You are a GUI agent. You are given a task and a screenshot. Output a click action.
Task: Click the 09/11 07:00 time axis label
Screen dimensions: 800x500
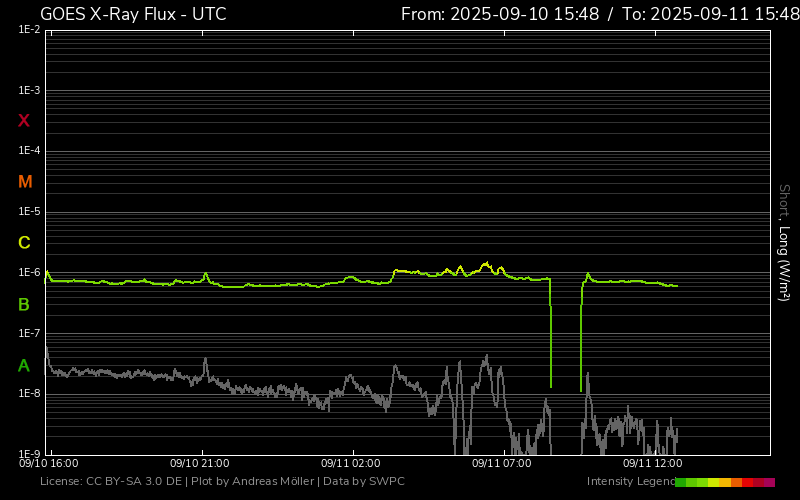pos(501,463)
